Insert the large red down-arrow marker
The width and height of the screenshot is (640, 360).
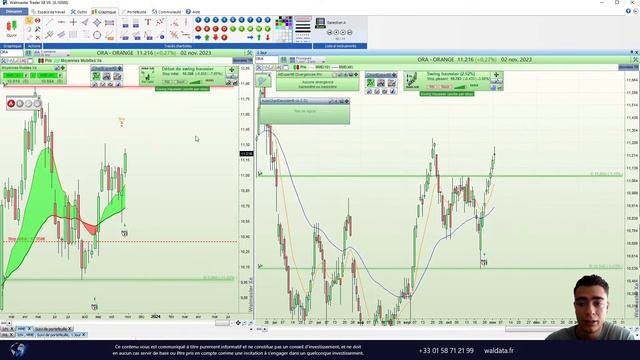pos(216,38)
